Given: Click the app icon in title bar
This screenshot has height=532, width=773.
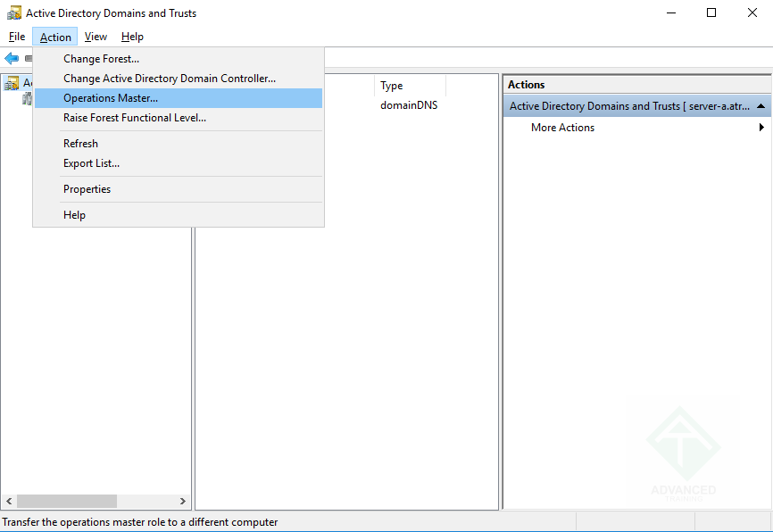Looking at the screenshot, I should (x=14, y=12).
